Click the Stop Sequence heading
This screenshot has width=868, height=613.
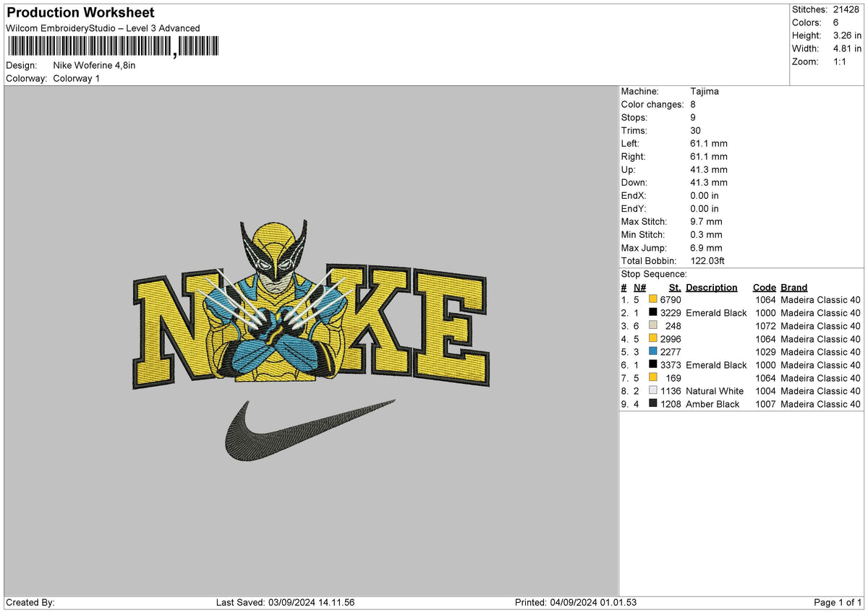654,274
